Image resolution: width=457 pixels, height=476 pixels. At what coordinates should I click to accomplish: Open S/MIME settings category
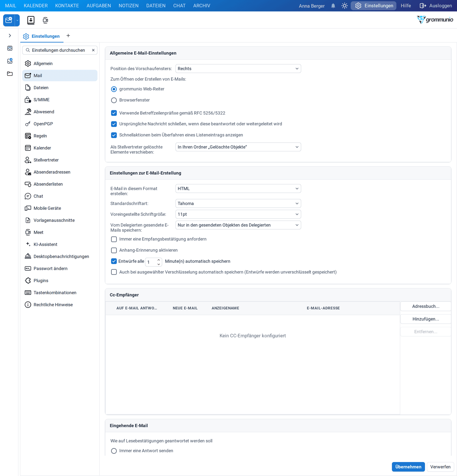pyautogui.click(x=60, y=100)
